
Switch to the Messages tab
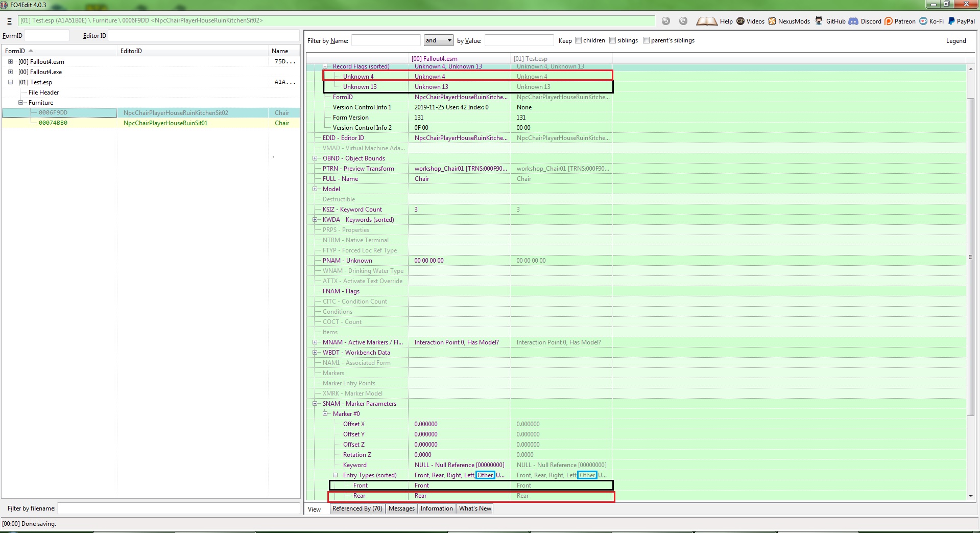401,508
